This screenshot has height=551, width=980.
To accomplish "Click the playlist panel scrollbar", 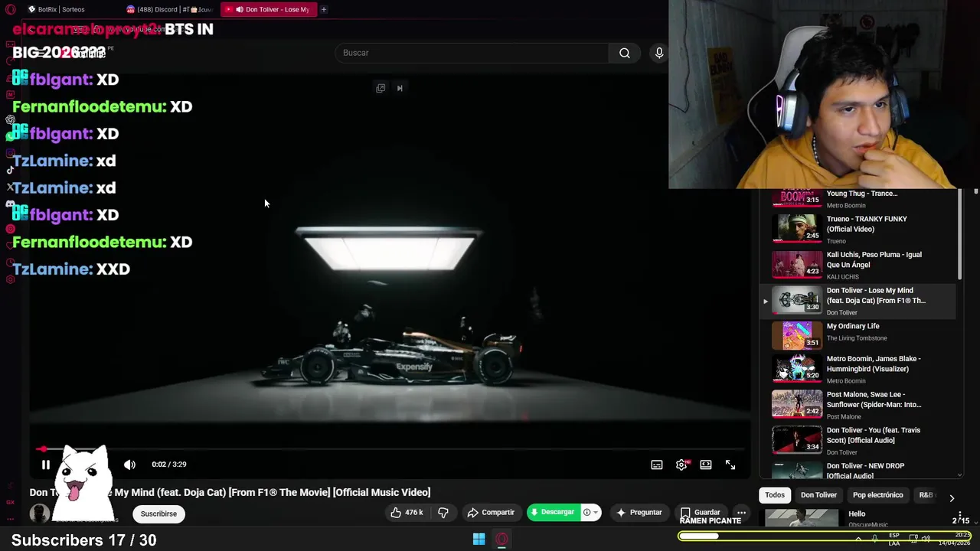I will pos(960,235).
